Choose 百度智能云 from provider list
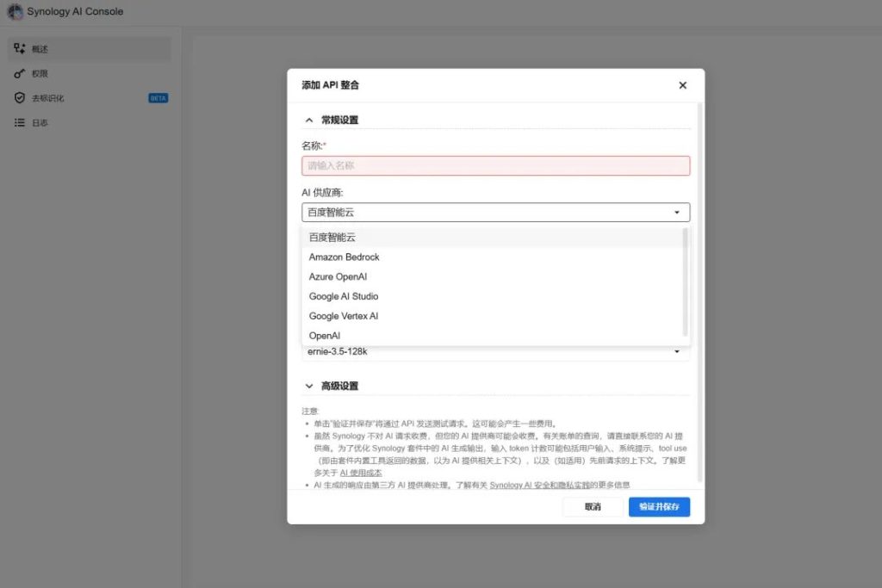882x588 pixels. (332, 237)
